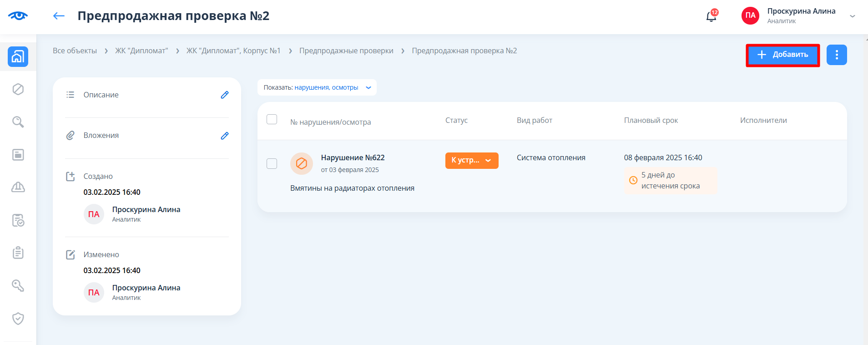Screen dimensions: 868x345
Task: Edit the Описание section with the pencil icon
Action: tap(224, 95)
